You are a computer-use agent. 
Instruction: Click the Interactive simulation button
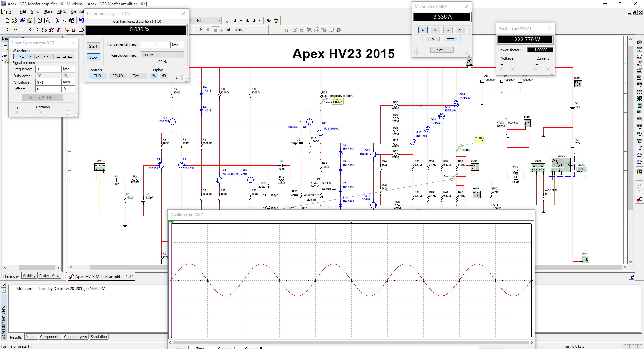tap(232, 30)
